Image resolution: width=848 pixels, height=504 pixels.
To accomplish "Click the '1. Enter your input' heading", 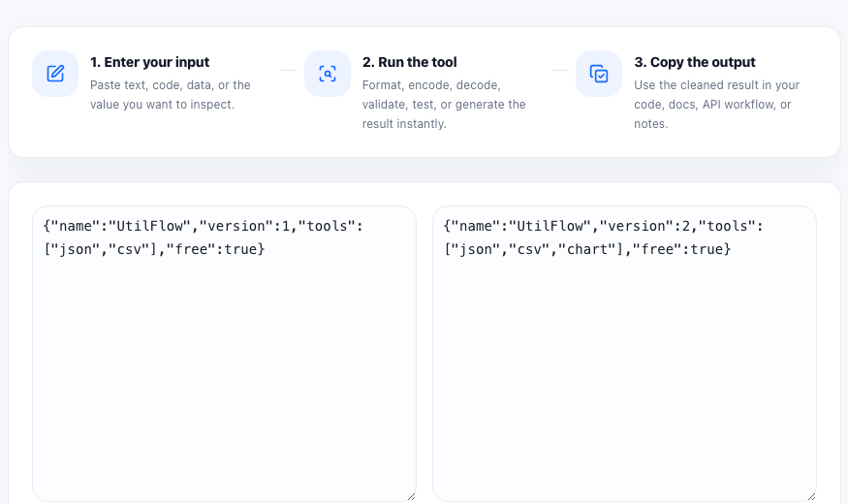I will [x=150, y=62].
